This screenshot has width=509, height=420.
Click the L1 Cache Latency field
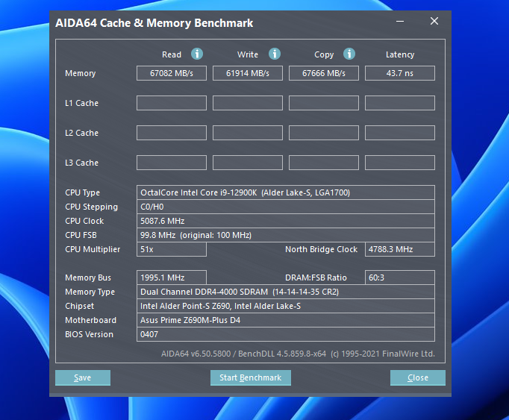pyautogui.click(x=400, y=103)
